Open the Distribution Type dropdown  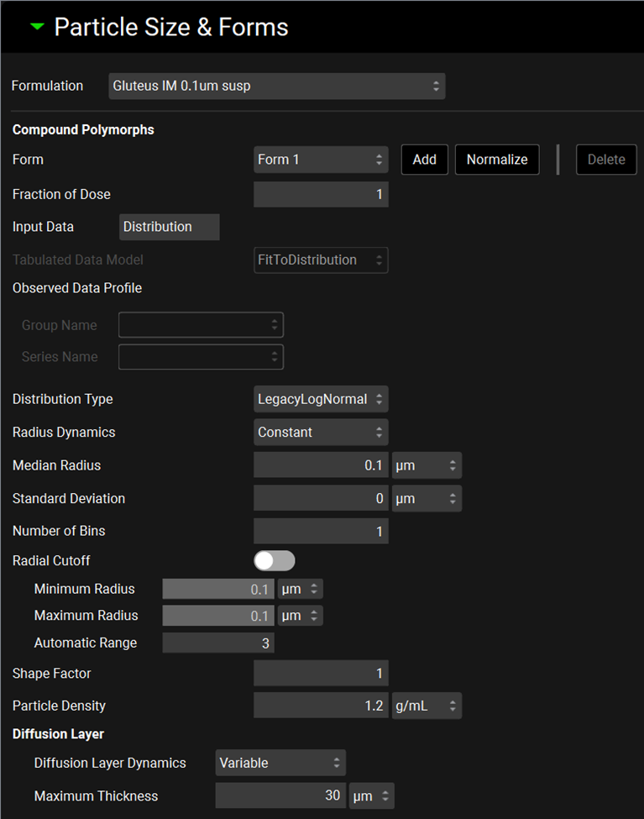point(321,399)
